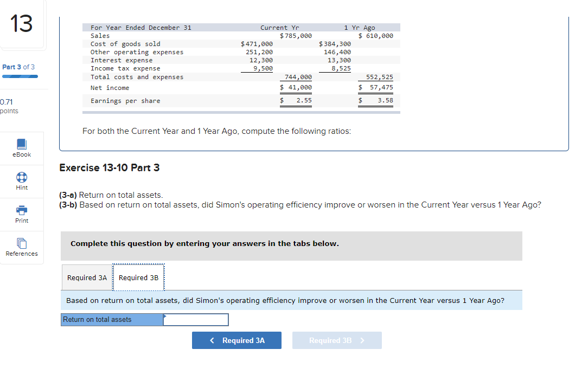Open the Return on total assets dropdown field
This screenshot has width=588, height=388.
(196, 320)
